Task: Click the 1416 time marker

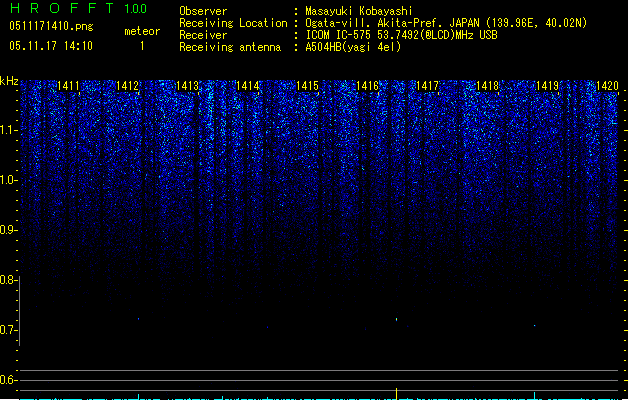Action: 367,86
